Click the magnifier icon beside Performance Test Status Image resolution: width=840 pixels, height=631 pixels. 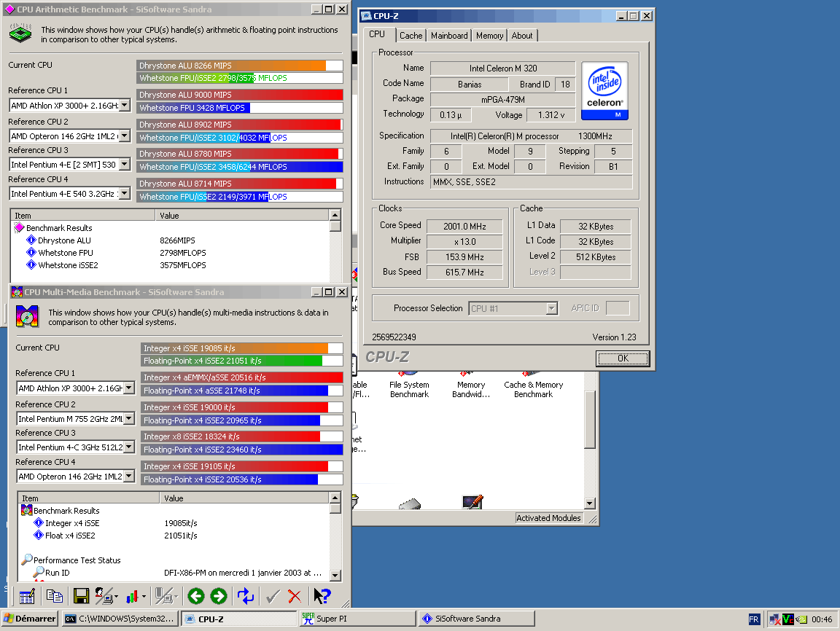tap(27, 560)
